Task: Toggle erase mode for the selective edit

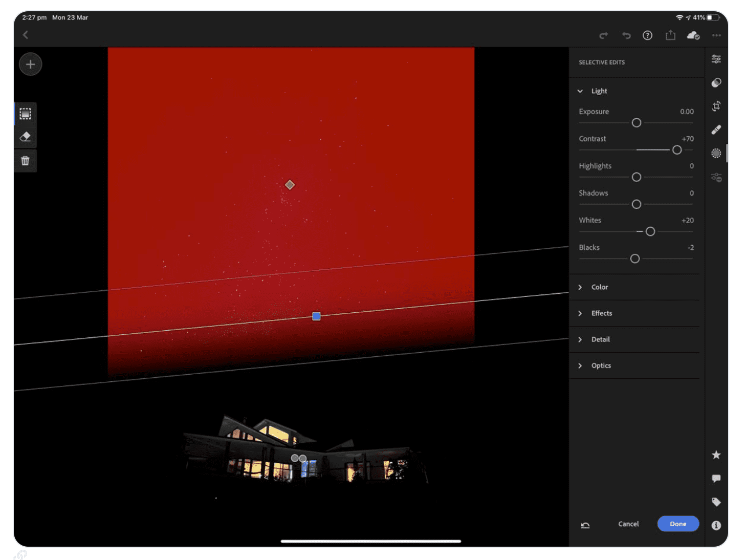Action: pyautogui.click(x=25, y=137)
